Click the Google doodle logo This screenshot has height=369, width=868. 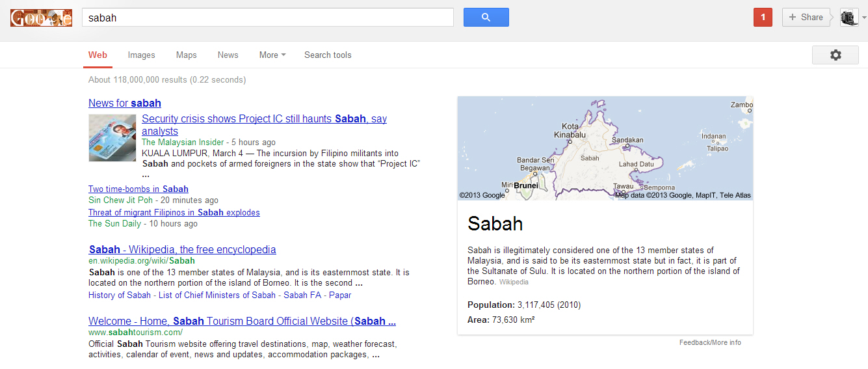click(x=41, y=18)
